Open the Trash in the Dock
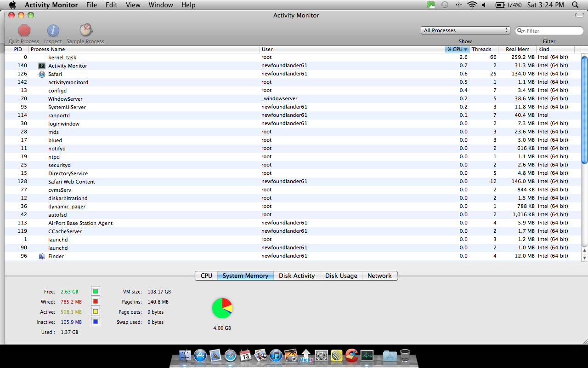The width and height of the screenshot is (588, 368). (405, 355)
